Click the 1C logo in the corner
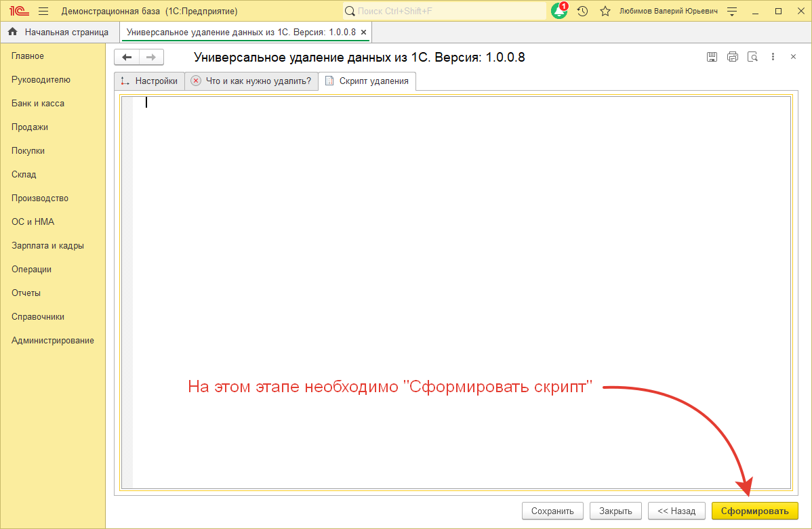The image size is (812, 529). pyautogui.click(x=18, y=11)
